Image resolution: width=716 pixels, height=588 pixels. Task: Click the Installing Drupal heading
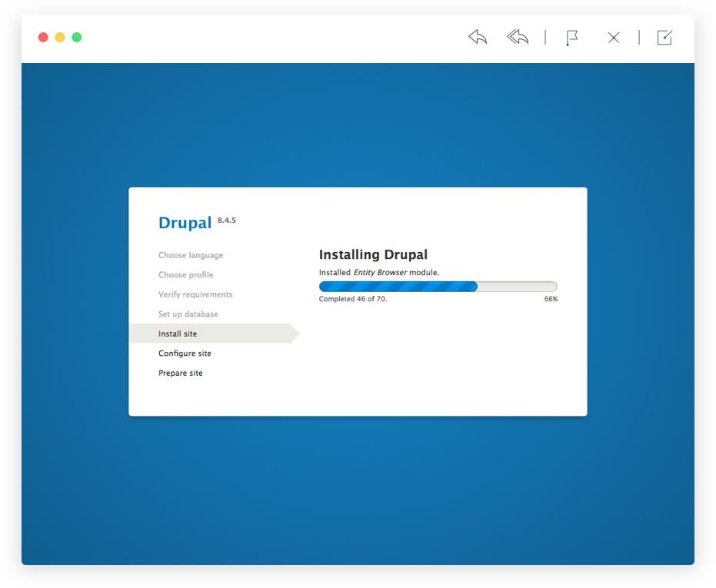click(x=373, y=254)
